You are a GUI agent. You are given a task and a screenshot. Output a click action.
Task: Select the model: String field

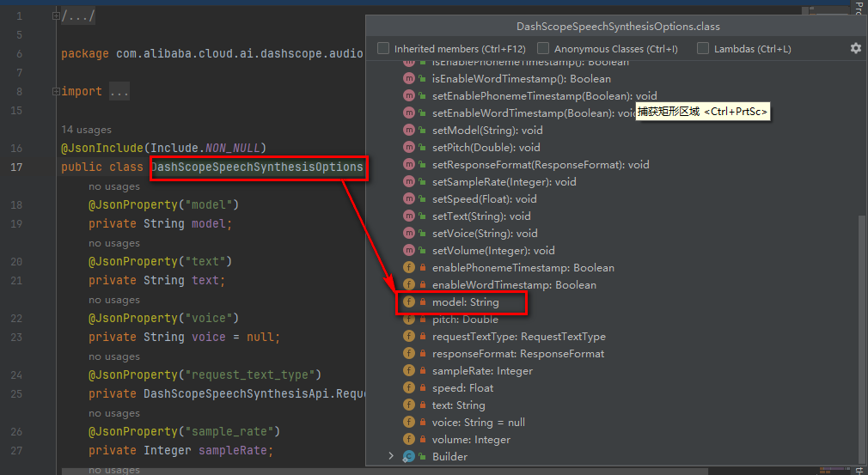tap(465, 301)
